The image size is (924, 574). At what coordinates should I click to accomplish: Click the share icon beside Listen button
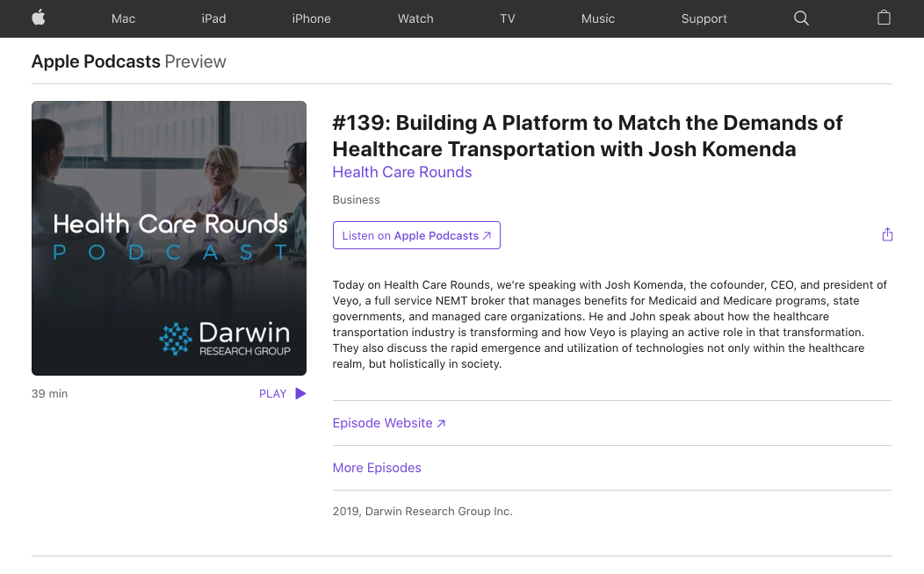pyautogui.click(x=887, y=234)
